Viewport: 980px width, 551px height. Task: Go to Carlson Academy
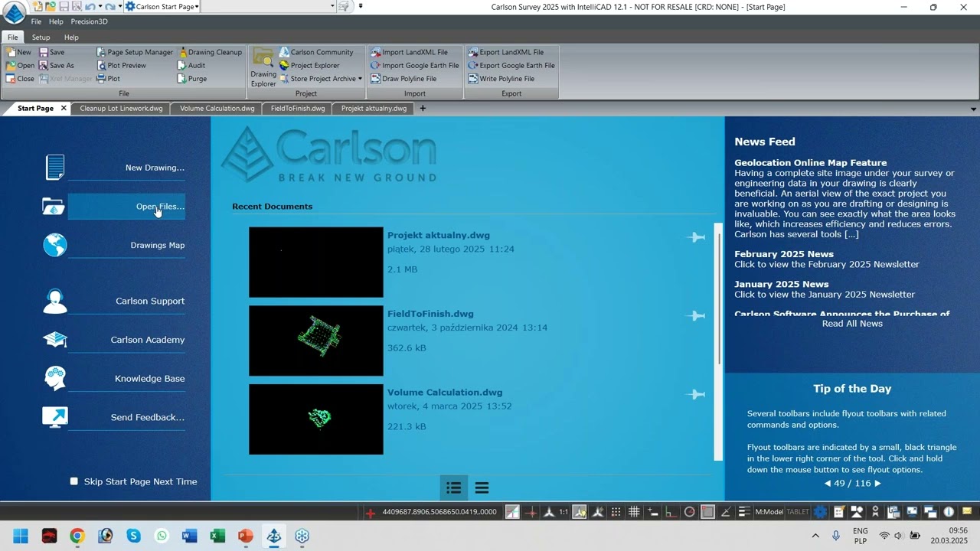[126, 340]
